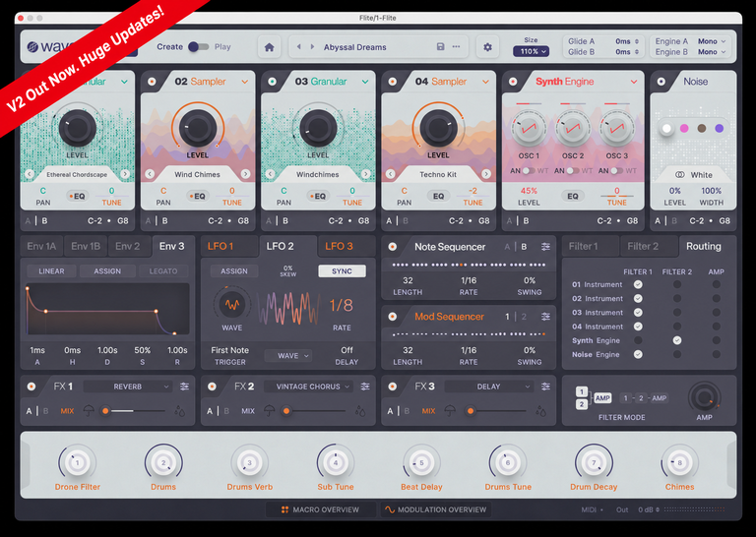This screenshot has width=756, height=537.
Task: Click the parallel filter mode icon
Action: (x=594, y=397)
